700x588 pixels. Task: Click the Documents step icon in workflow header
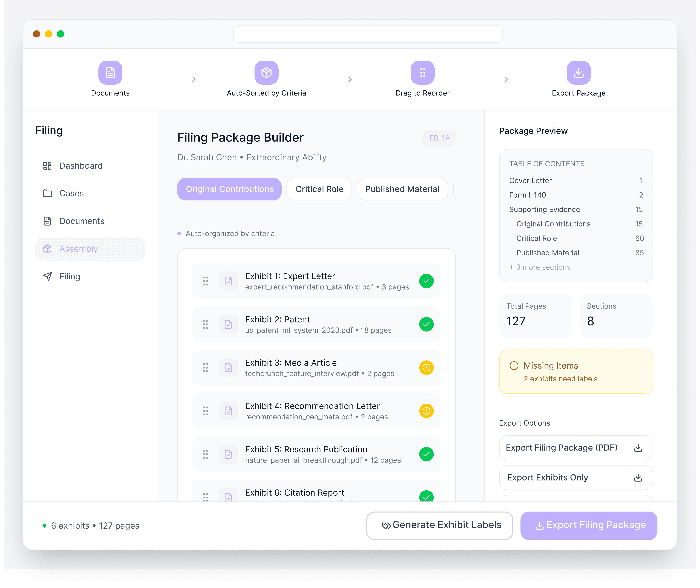coord(110,72)
